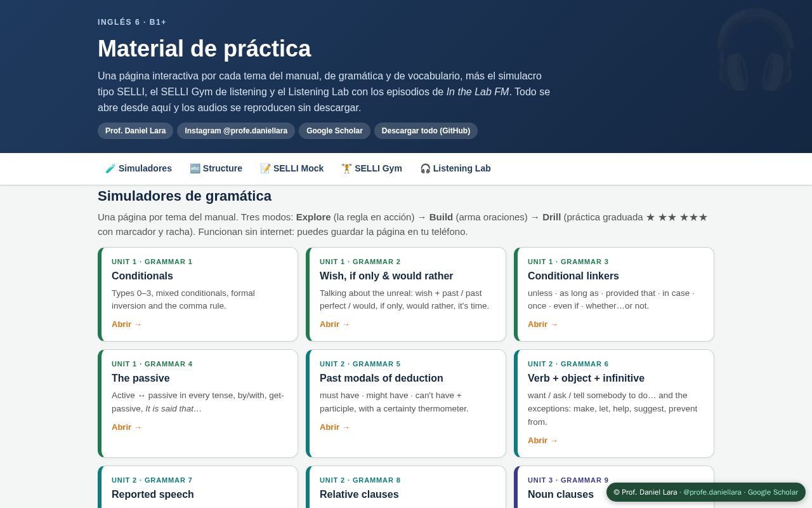Click Google Scholar in footer badge
Screen dimensions: 812x508
click(773, 492)
